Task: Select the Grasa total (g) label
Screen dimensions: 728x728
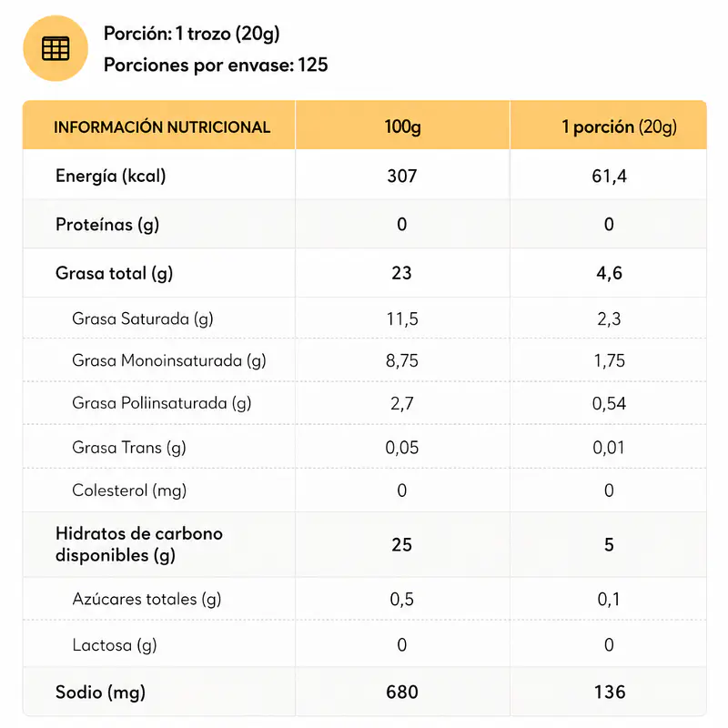Action: click(115, 273)
